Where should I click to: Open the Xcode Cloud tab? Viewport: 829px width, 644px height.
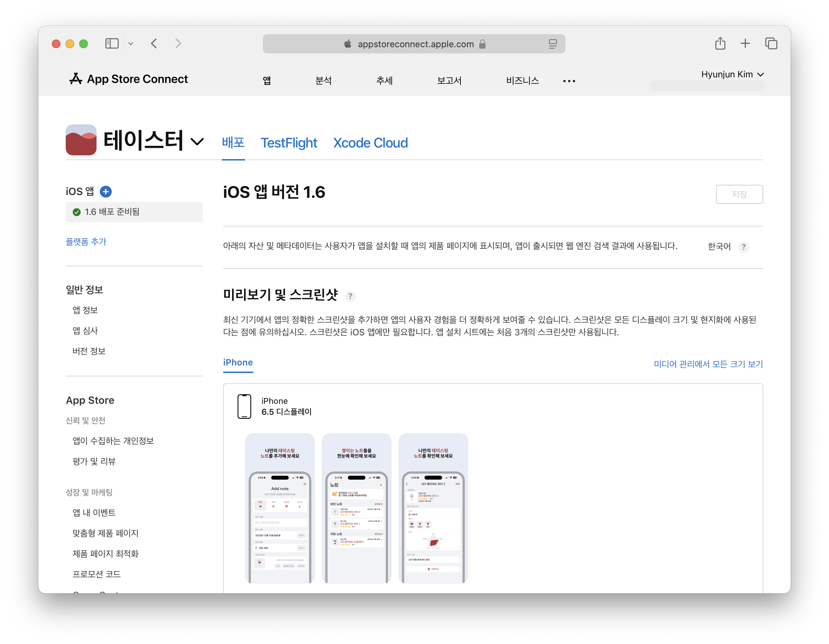(x=370, y=143)
